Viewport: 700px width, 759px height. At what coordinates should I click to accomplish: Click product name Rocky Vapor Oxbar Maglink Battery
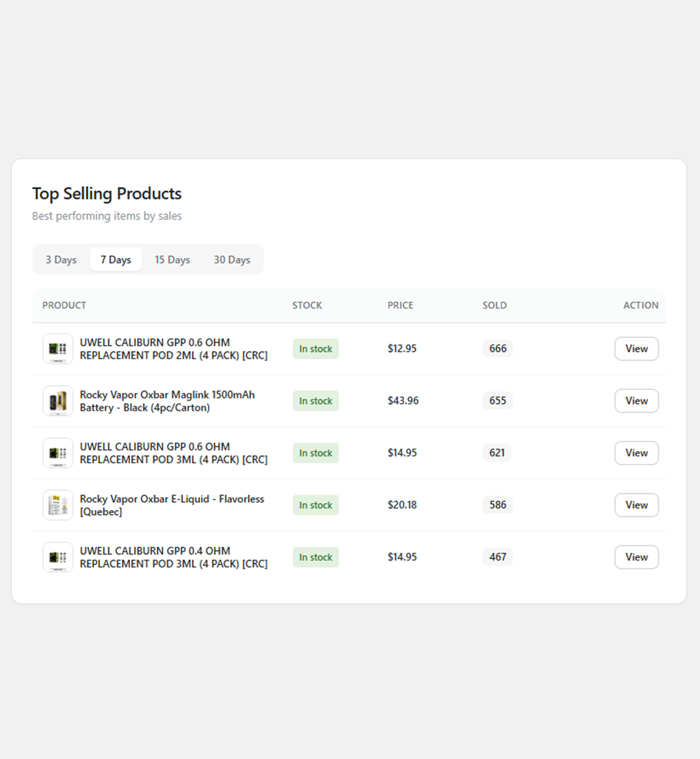pyautogui.click(x=167, y=401)
